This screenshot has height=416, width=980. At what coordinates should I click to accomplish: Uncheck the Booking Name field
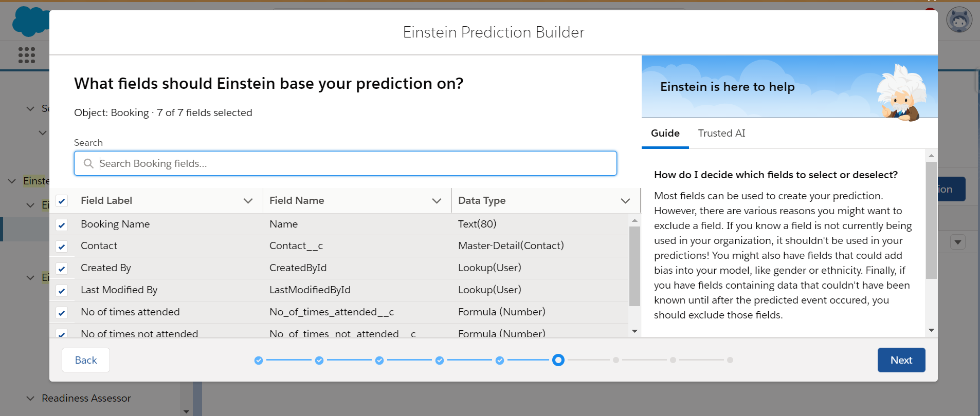[x=62, y=225]
